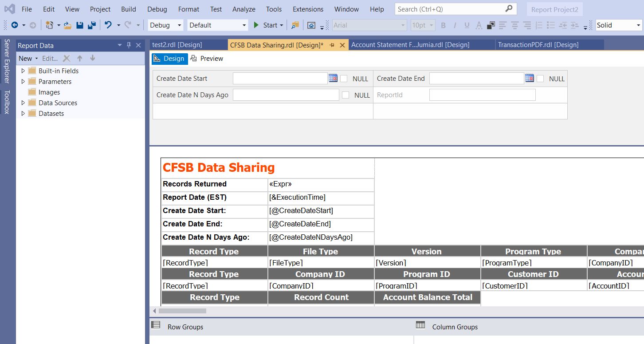Close the Report Data panel

(138, 45)
